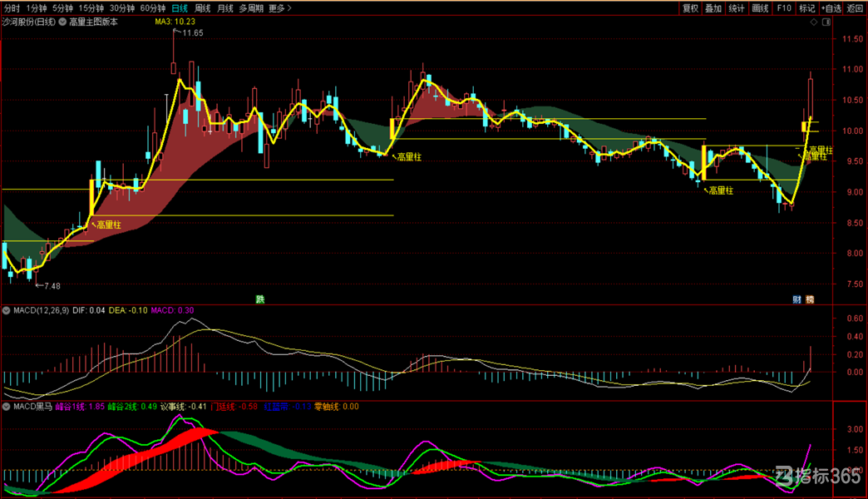This screenshot has height=499, width=868.
Task: Open the 统计 statistics tool
Action: click(737, 8)
